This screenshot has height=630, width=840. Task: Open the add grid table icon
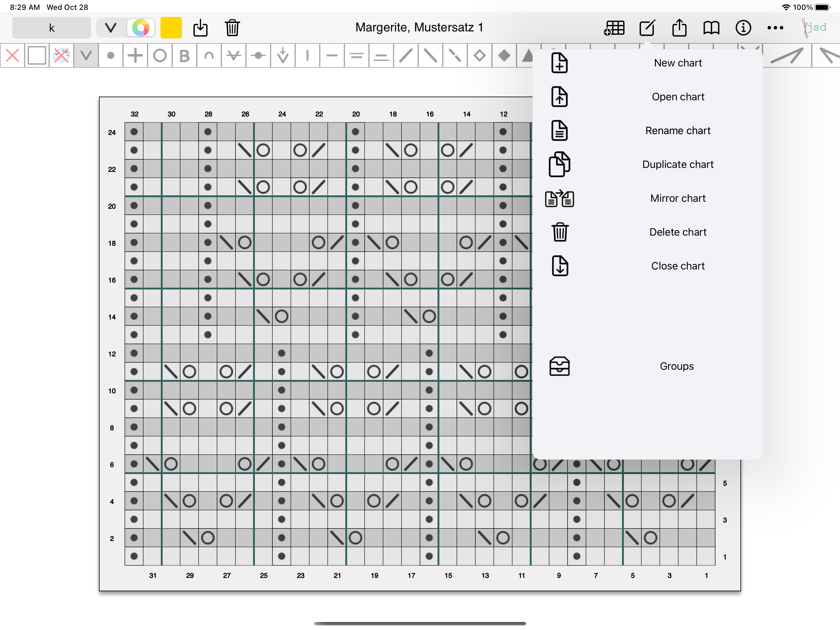[x=614, y=28]
